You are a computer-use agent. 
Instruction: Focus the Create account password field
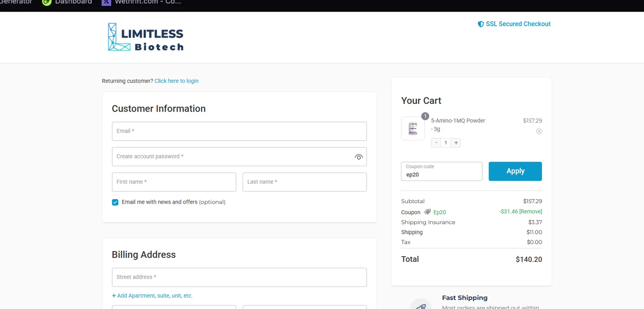pos(239,157)
